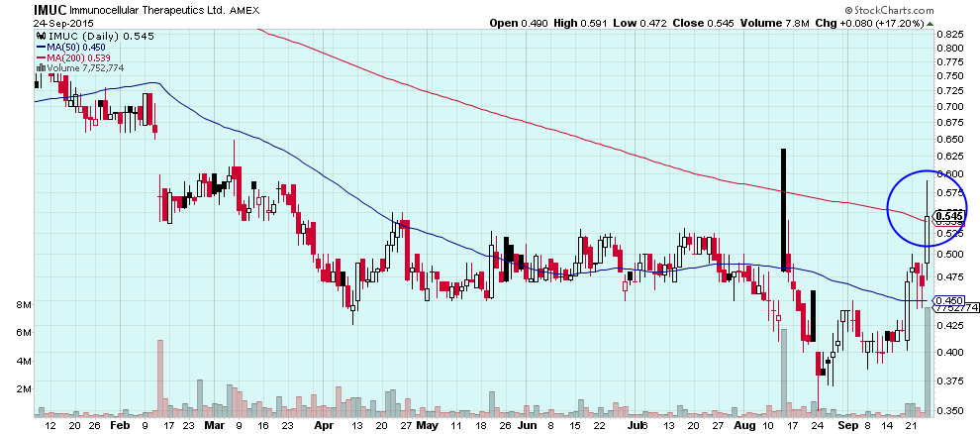Click the volume bars icon in the legend
980x434 pixels.
pos(41,67)
